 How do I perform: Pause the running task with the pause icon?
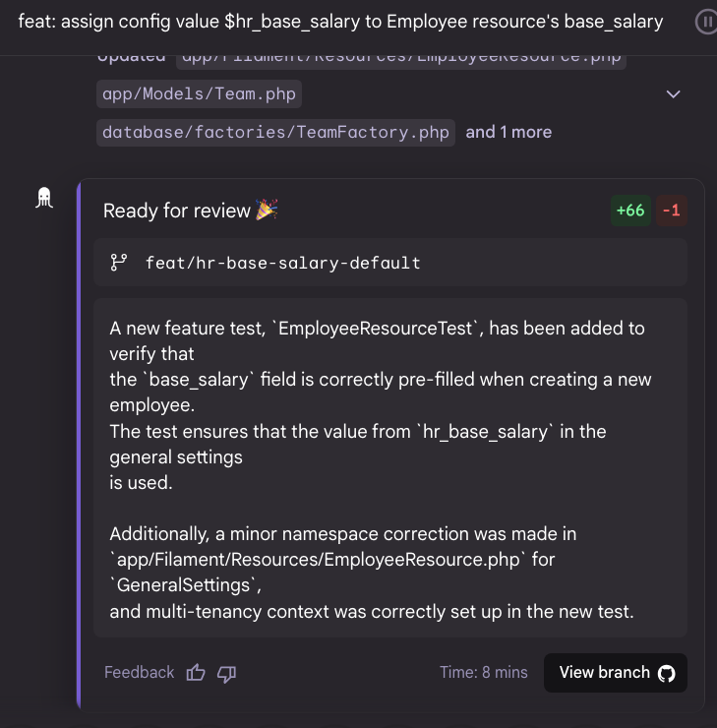(707, 22)
